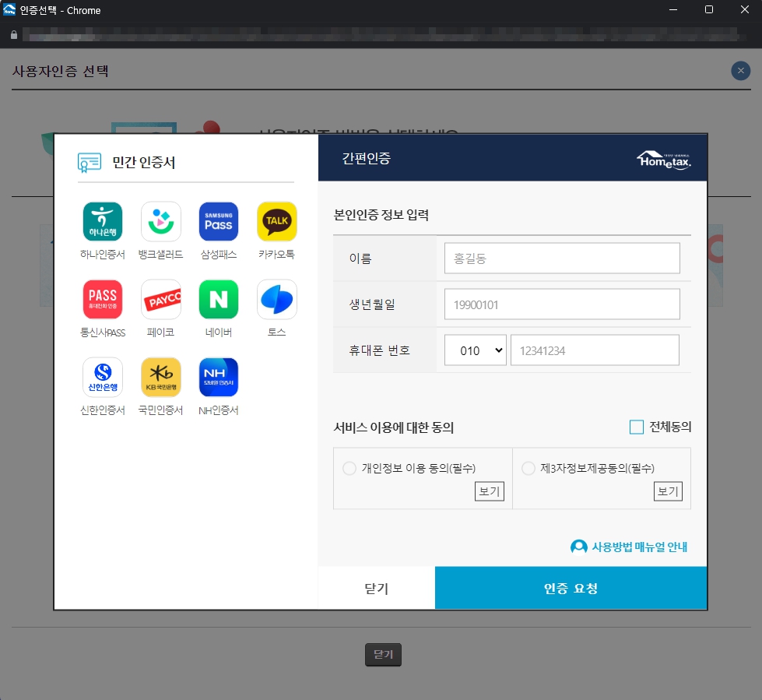Image resolution: width=762 pixels, height=700 pixels.
Task: Select the 하나인증서 (Hana Bank) certificate icon
Action: [x=103, y=222]
